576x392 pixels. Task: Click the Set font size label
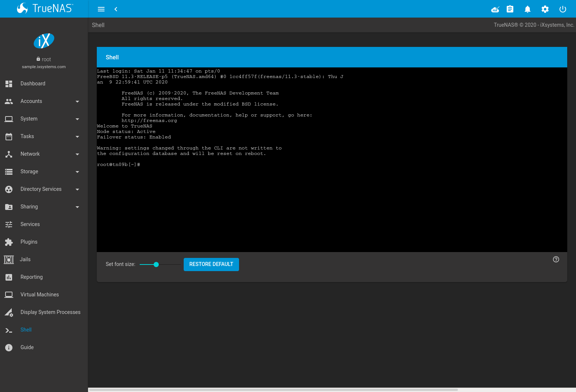pyautogui.click(x=120, y=264)
